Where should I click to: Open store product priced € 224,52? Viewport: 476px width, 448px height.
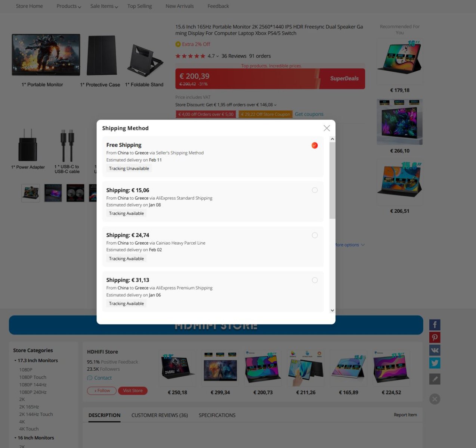pyautogui.click(x=391, y=368)
